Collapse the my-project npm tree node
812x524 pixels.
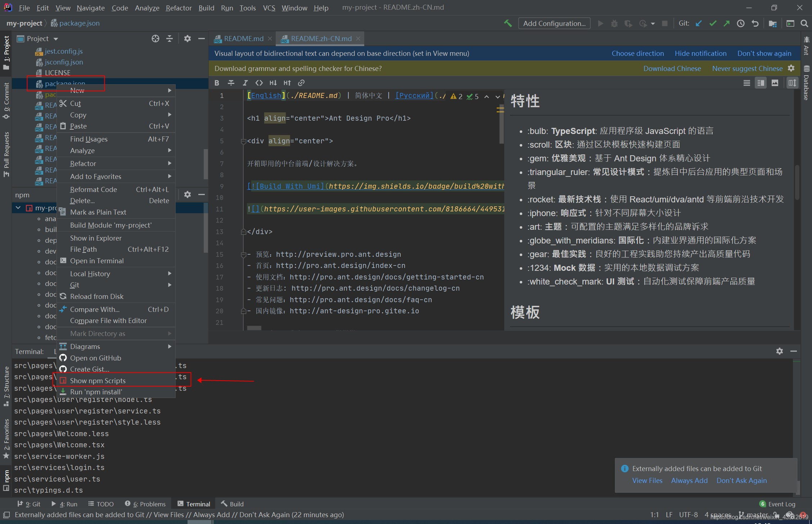pyautogui.click(x=18, y=208)
